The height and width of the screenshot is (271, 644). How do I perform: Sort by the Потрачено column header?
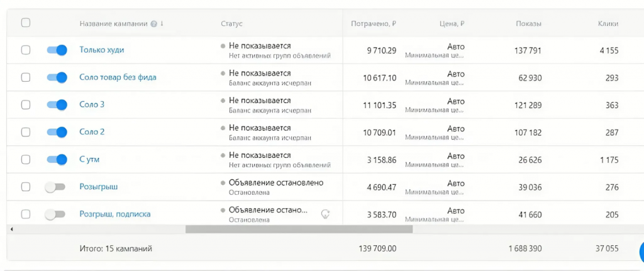point(373,24)
